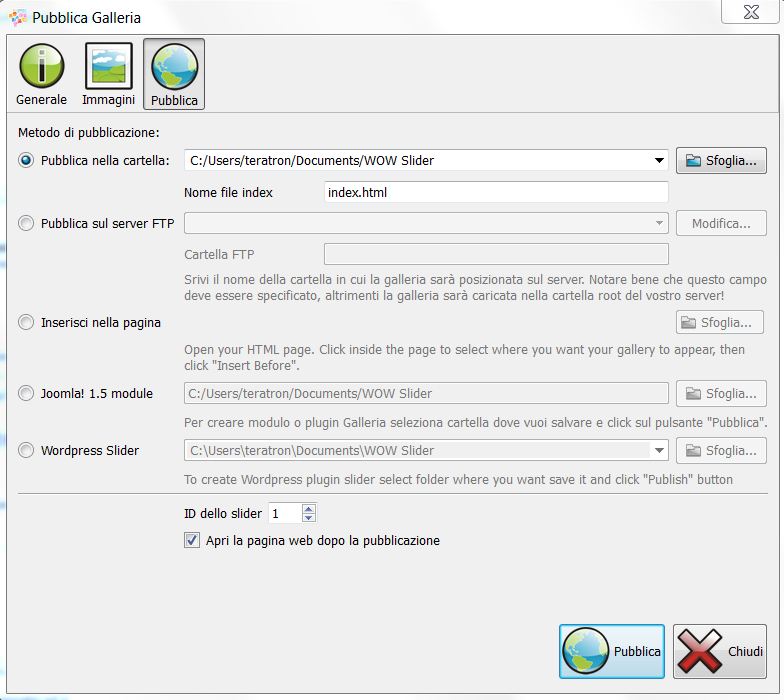
Task: Click the WOW Slider app icon in title bar
Action: (x=18, y=18)
